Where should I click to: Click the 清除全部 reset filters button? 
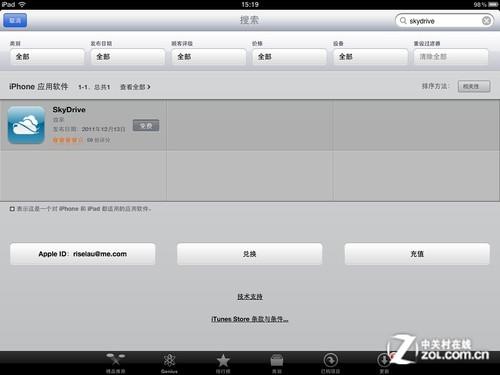(x=451, y=57)
